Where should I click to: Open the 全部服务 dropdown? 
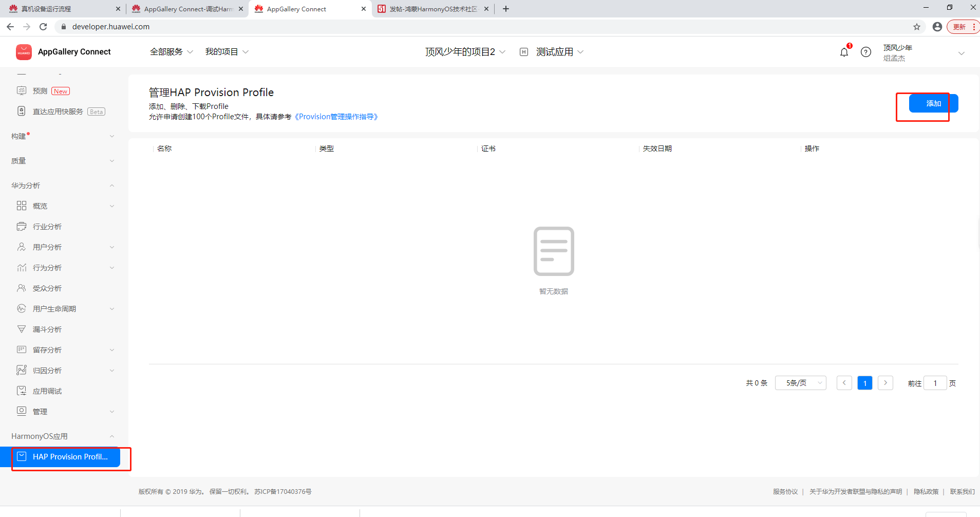tap(172, 52)
